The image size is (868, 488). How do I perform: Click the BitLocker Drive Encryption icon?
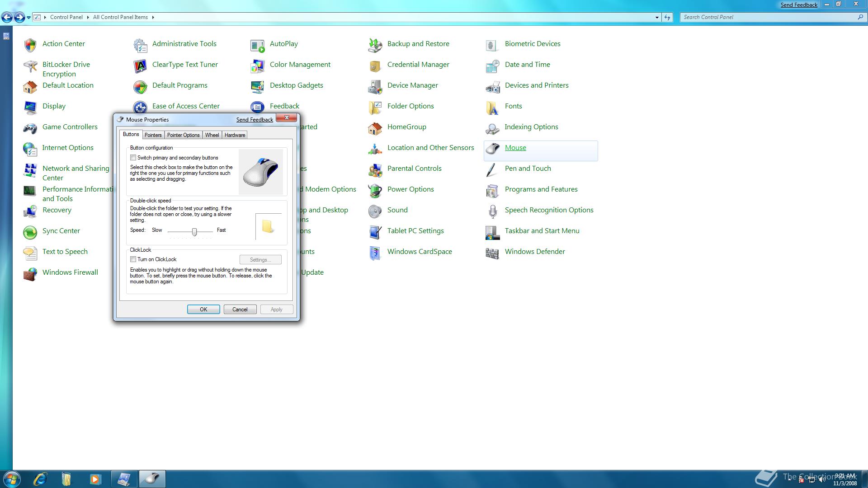(x=30, y=66)
